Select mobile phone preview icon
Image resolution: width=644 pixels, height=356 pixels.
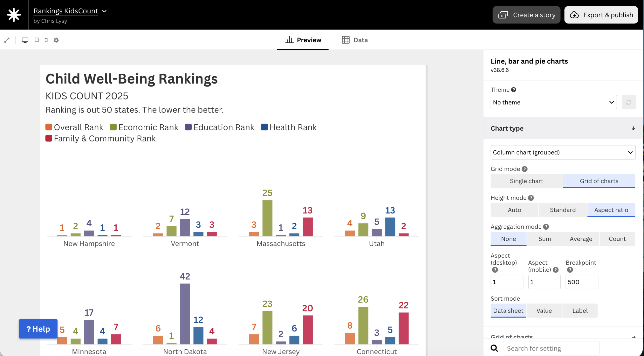coord(46,40)
